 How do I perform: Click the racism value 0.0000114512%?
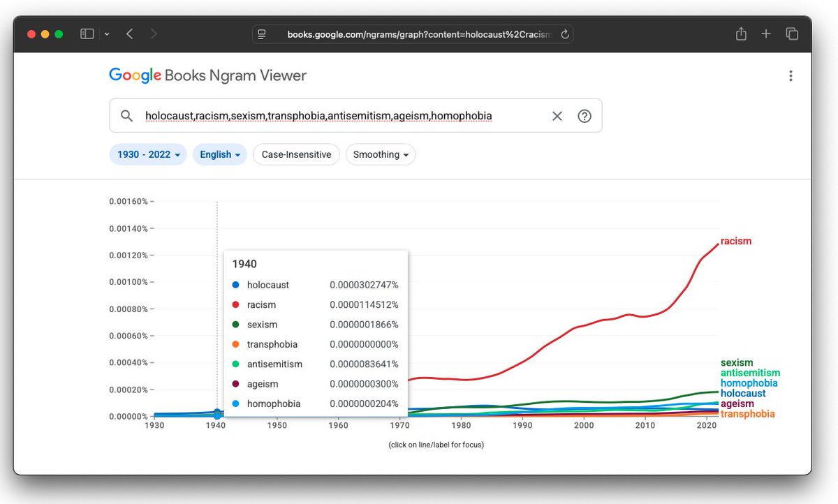pos(364,304)
